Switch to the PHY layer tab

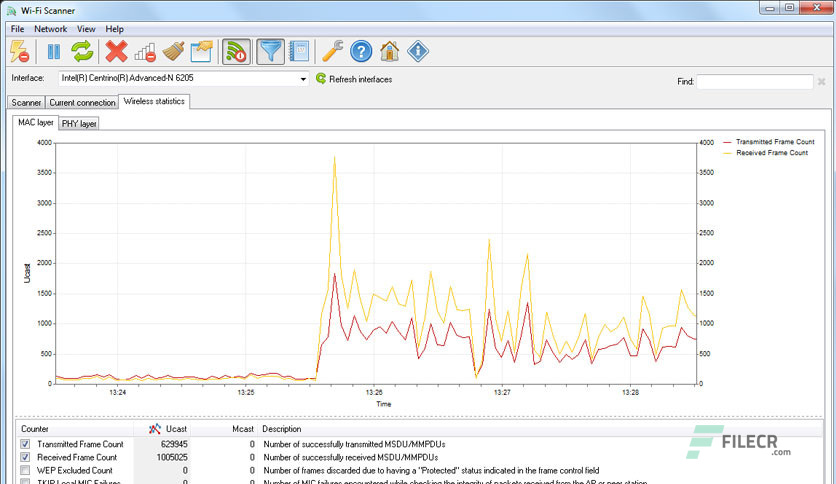pyautogui.click(x=79, y=124)
